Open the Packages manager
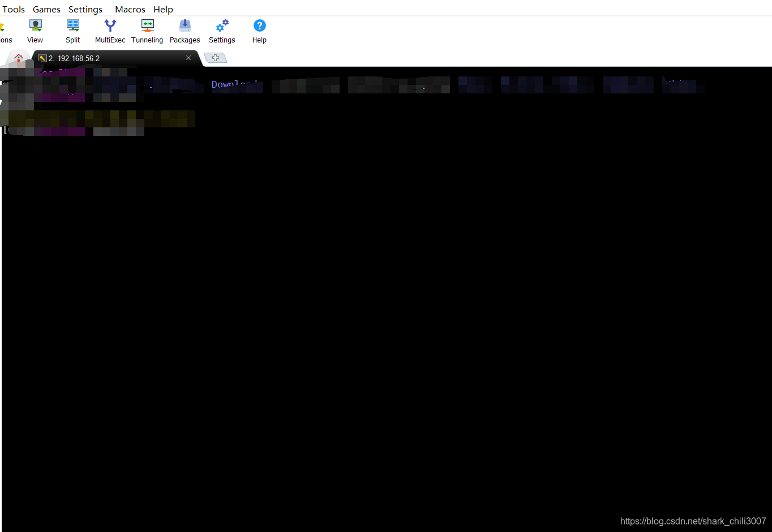The height and width of the screenshot is (532, 772). coord(185,31)
